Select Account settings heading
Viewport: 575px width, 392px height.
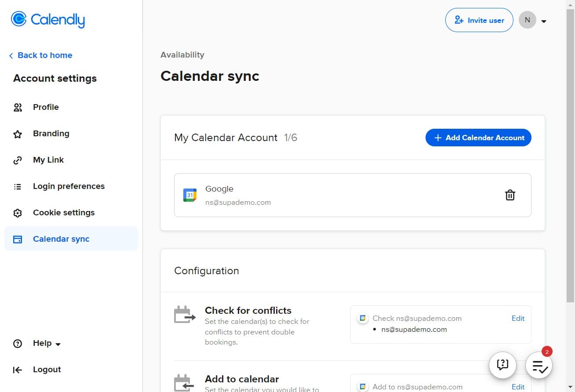pyautogui.click(x=55, y=78)
